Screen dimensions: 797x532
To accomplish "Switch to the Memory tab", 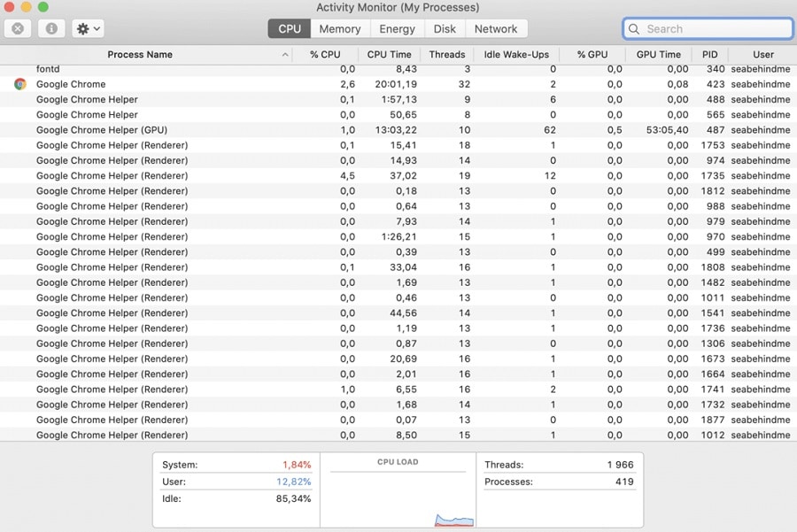I will coord(340,29).
